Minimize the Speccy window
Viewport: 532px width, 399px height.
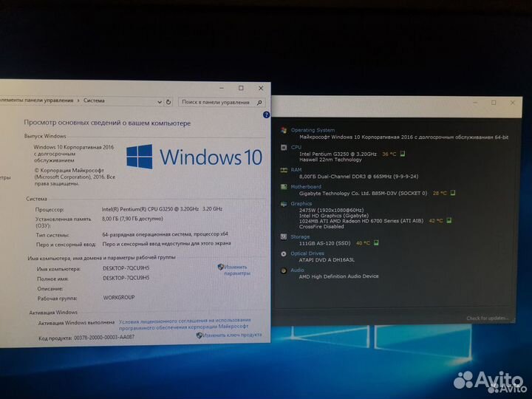coord(475,103)
